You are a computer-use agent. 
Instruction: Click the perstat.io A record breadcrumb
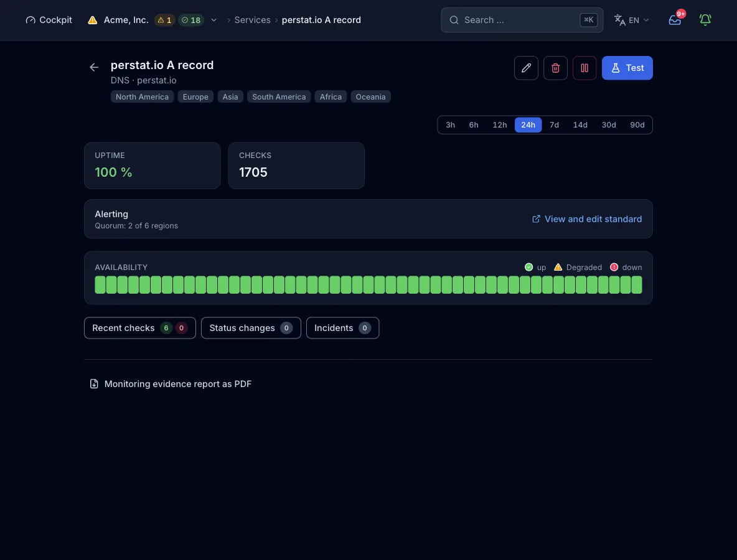pos(321,20)
